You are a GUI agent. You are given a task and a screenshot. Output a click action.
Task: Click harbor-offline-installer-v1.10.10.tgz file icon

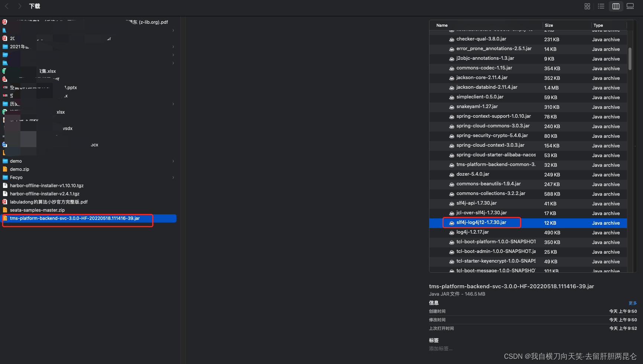pyautogui.click(x=5, y=186)
